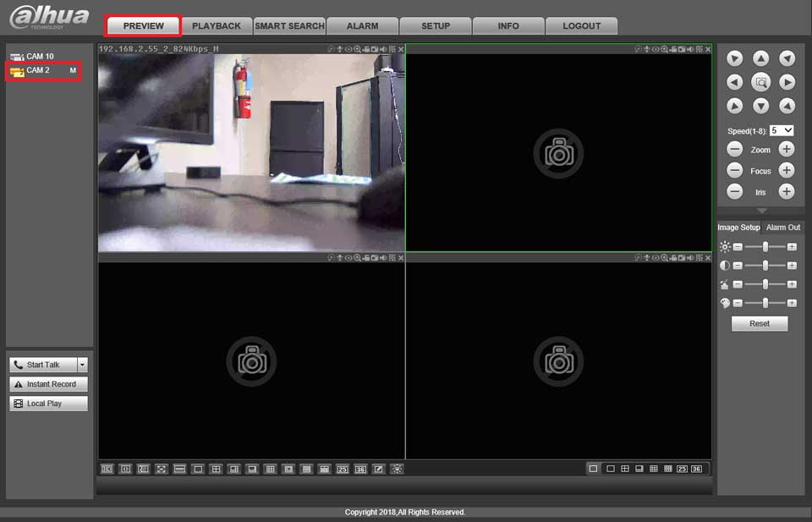
Task: Select CAM 10 in the camera list
Action: coord(40,57)
